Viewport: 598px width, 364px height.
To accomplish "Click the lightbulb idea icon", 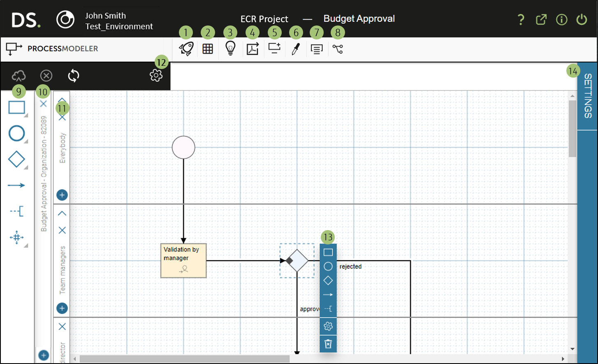I will pos(230,48).
